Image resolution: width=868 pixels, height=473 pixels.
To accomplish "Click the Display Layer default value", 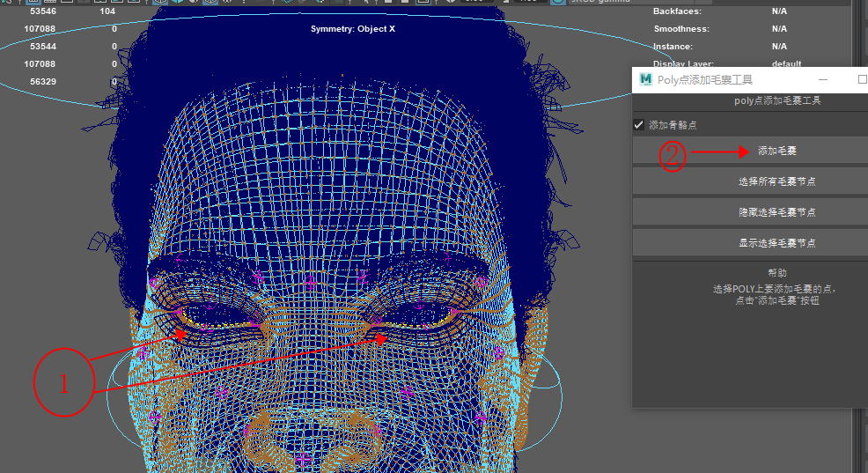I will [x=786, y=64].
